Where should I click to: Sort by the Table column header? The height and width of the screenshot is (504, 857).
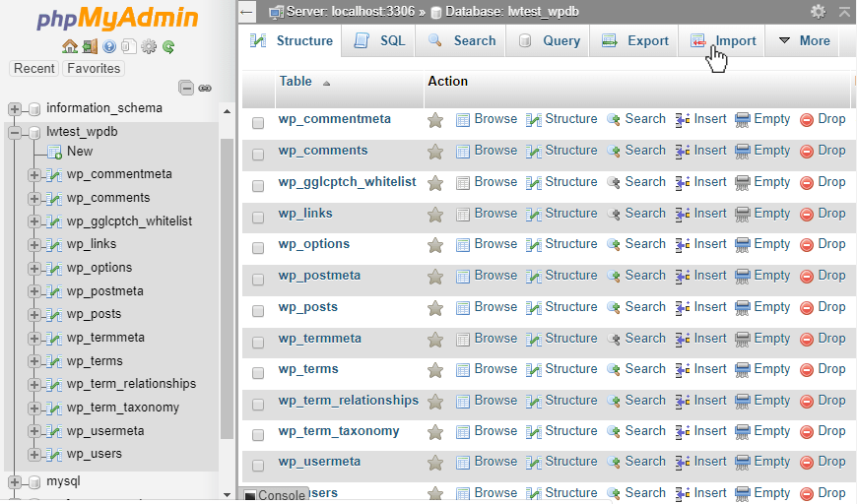click(x=296, y=82)
